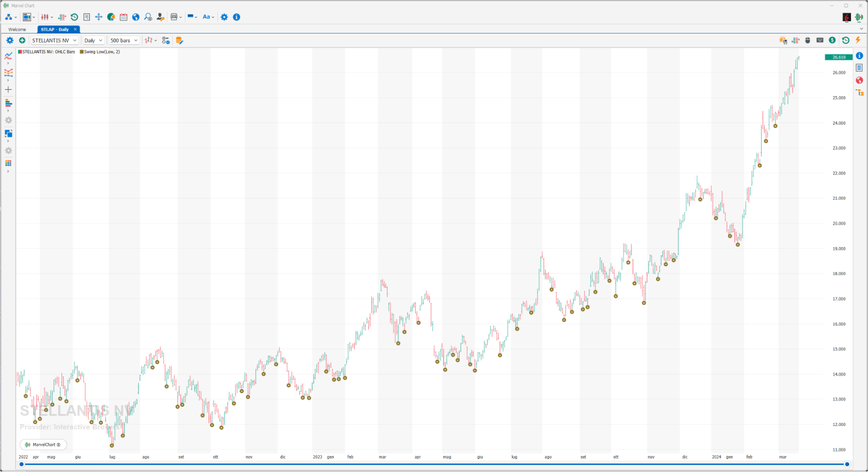868x472 pixels.
Task: Click the brown Swing Low color swatch
Action: pyautogui.click(x=82, y=52)
